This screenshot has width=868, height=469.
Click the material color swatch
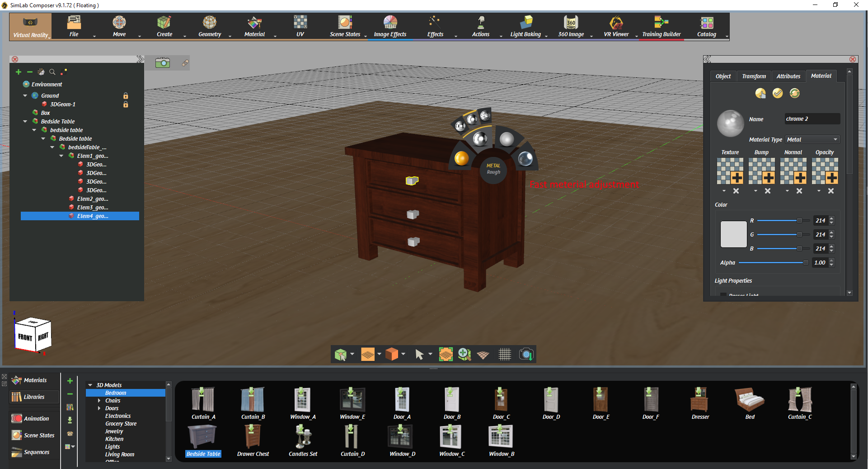733,234
